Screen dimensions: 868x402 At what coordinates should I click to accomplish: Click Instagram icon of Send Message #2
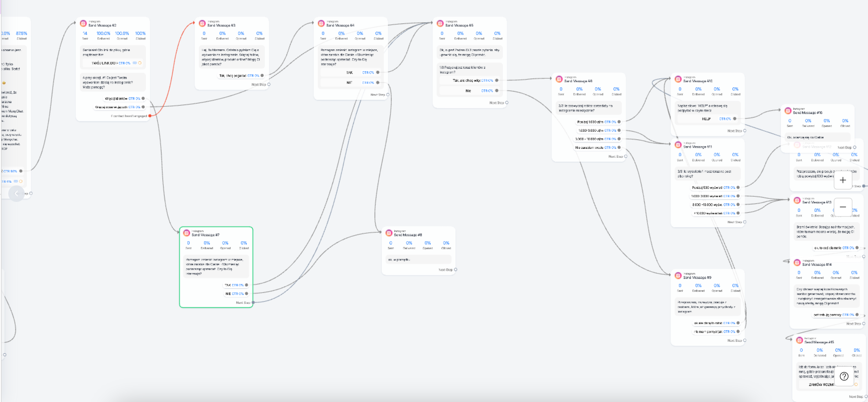coord(83,23)
